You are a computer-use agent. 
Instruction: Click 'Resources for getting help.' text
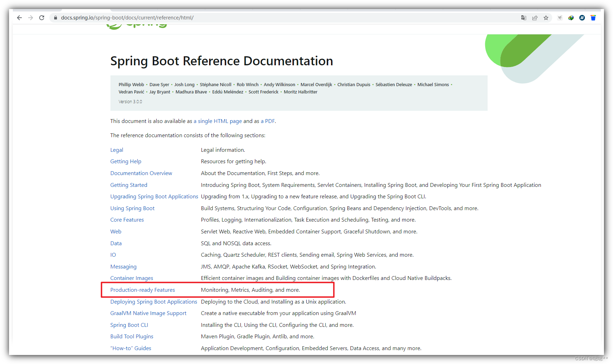point(233,161)
